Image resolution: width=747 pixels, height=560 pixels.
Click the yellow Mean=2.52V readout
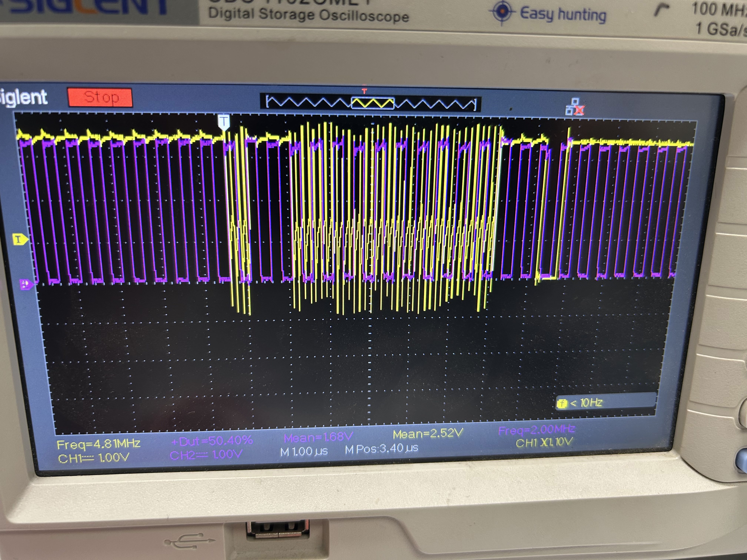428,434
